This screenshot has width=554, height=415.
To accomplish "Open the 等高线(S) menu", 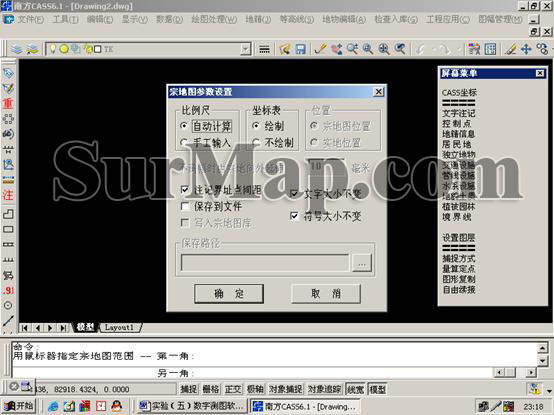I will point(297,19).
